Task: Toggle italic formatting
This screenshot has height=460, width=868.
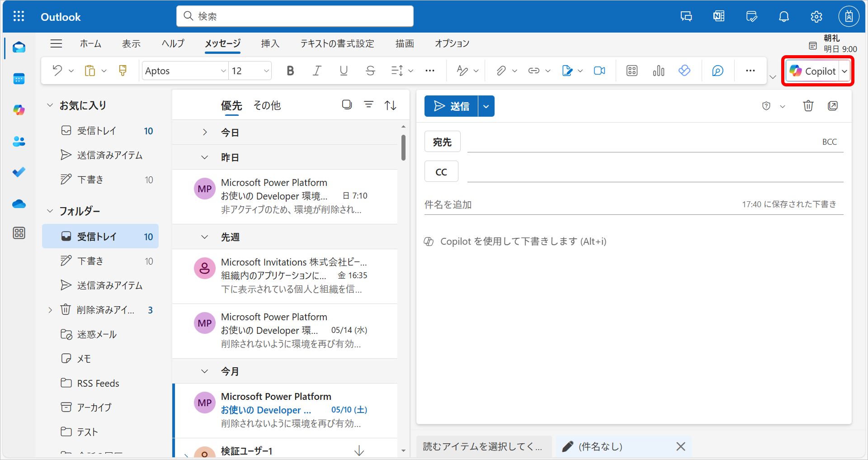Action: pyautogui.click(x=317, y=71)
